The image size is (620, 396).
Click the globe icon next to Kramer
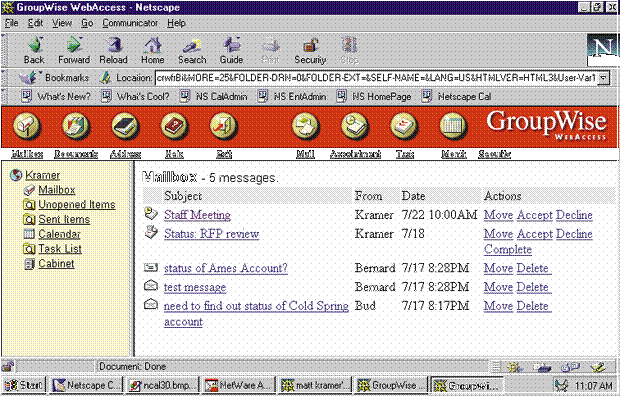coord(16,175)
